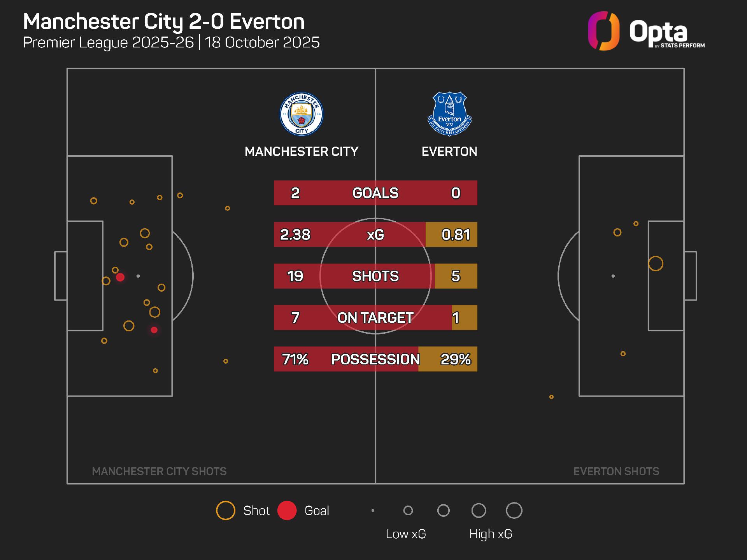Select the smallest Low xG legend dot
Viewport: 747px width, 560px height.
pos(373,510)
